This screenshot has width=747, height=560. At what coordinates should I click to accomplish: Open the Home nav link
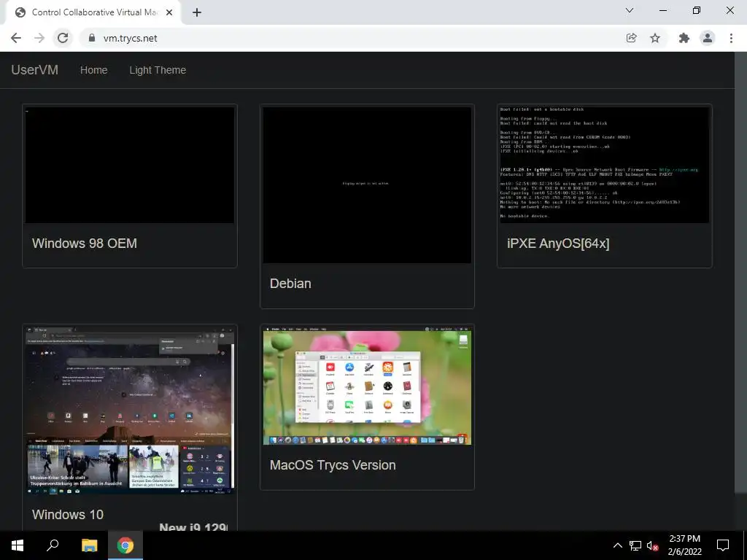[93, 70]
